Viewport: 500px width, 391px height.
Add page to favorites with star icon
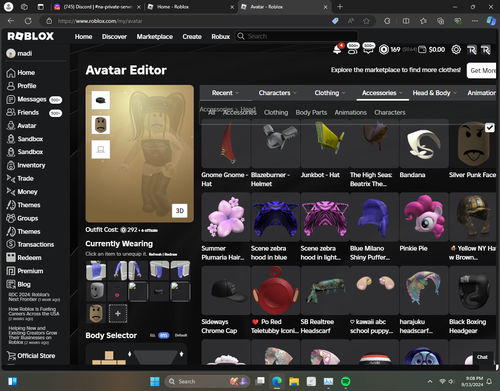click(366, 21)
